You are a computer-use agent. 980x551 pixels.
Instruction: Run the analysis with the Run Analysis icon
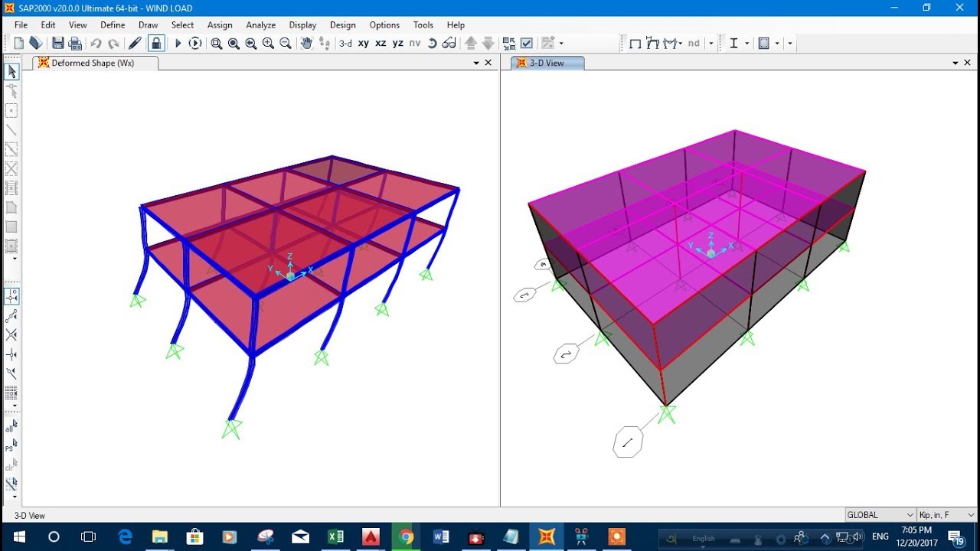pyautogui.click(x=178, y=43)
